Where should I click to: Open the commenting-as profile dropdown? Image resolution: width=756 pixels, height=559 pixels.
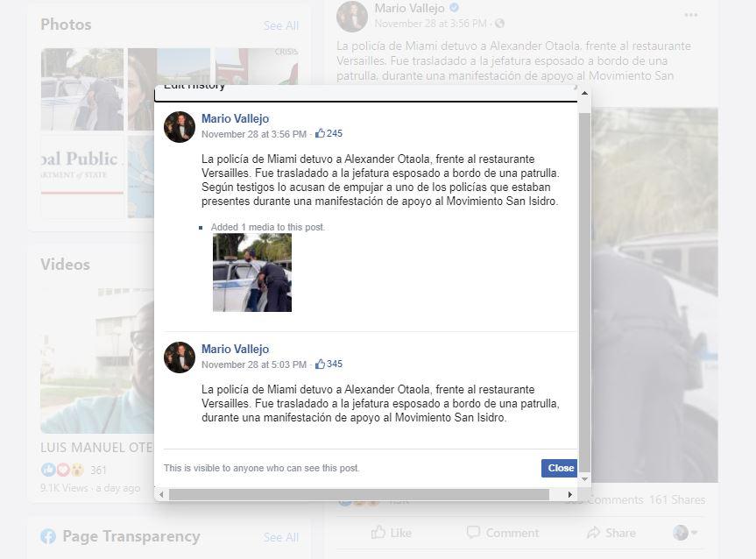point(685,533)
